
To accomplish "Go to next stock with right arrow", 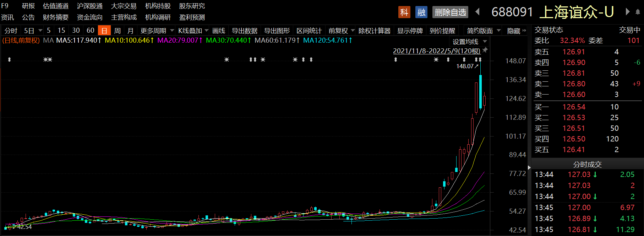I will pyautogui.click(x=627, y=12).
